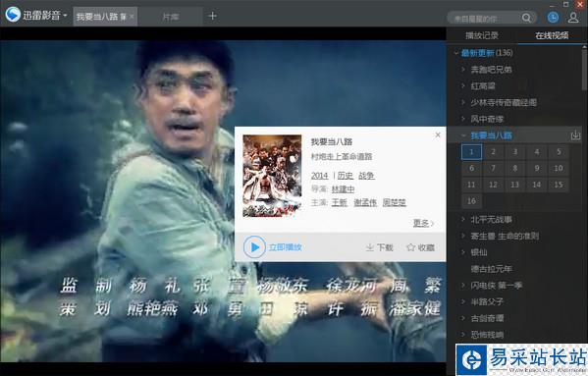
Task: Play episode 11
Action: tap(471, 185)
